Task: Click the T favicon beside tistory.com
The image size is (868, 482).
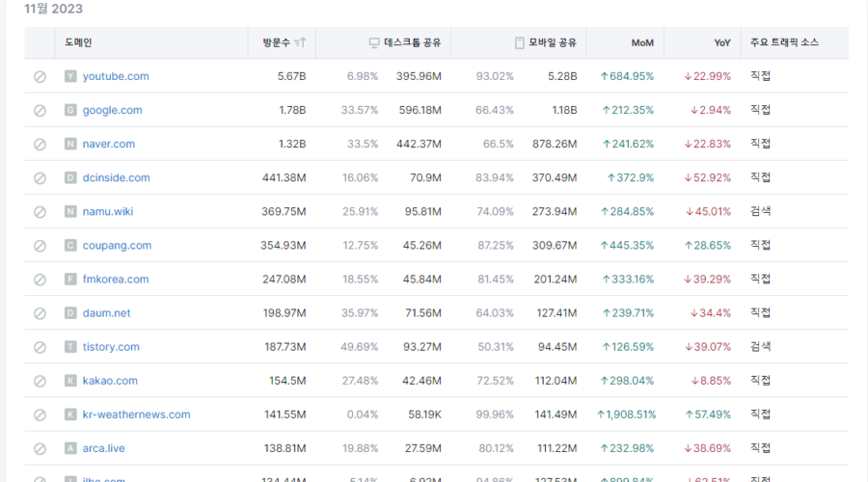Action: pos(70,346)
